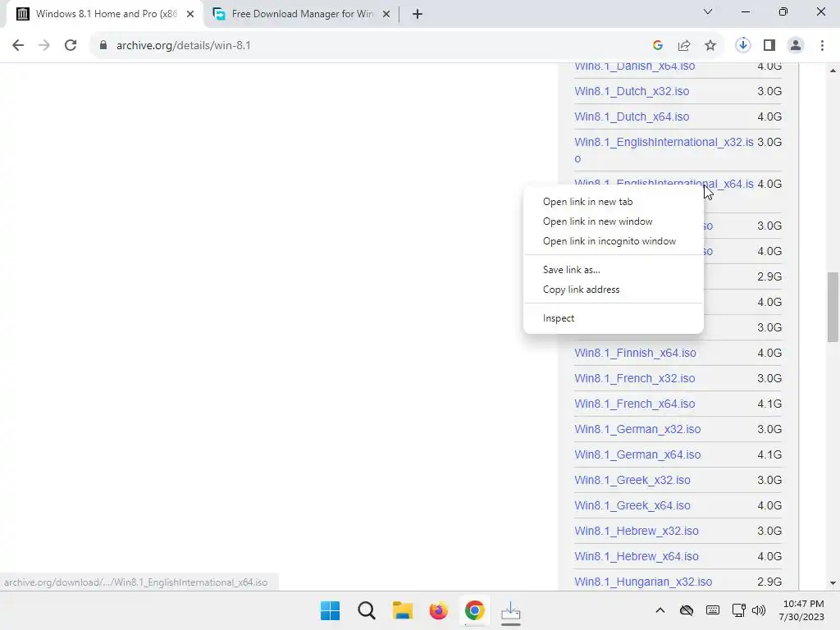Click the scrollbar down arrow

[x=833, y=583]
